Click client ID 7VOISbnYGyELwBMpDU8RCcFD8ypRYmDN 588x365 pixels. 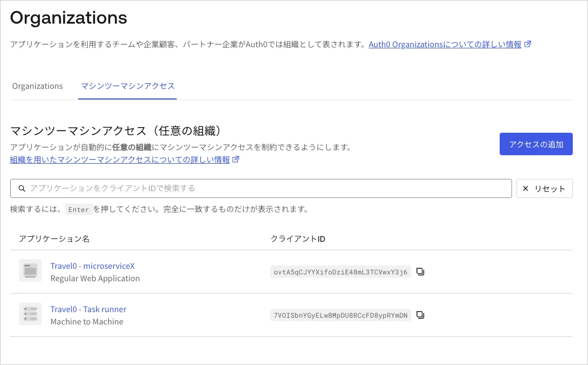tap(340, 315)
